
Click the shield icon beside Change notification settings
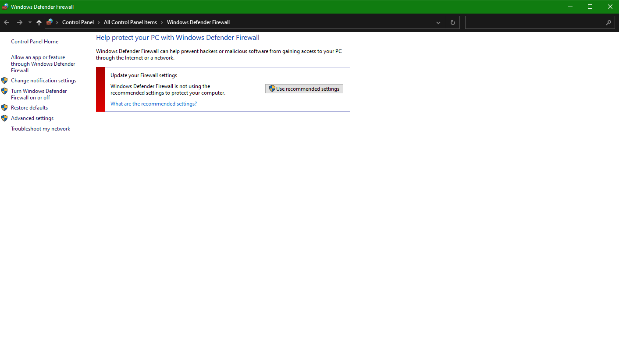coord(4,80)
